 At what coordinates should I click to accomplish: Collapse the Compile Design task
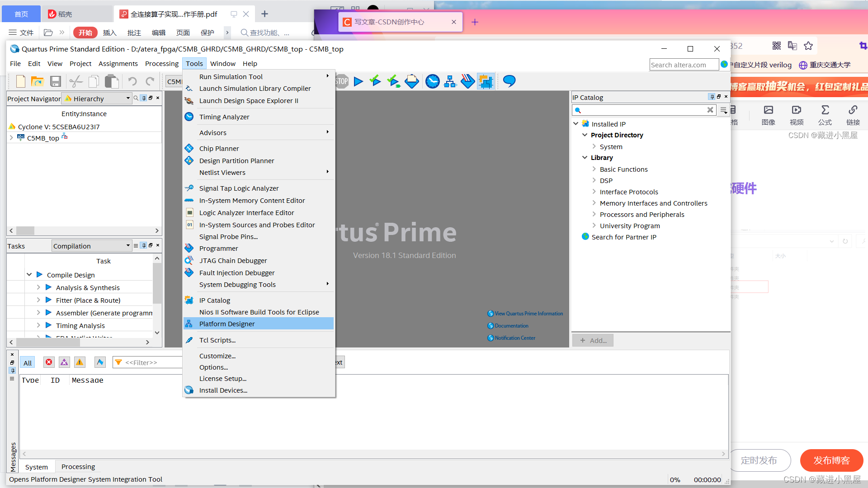click(29, 274)
